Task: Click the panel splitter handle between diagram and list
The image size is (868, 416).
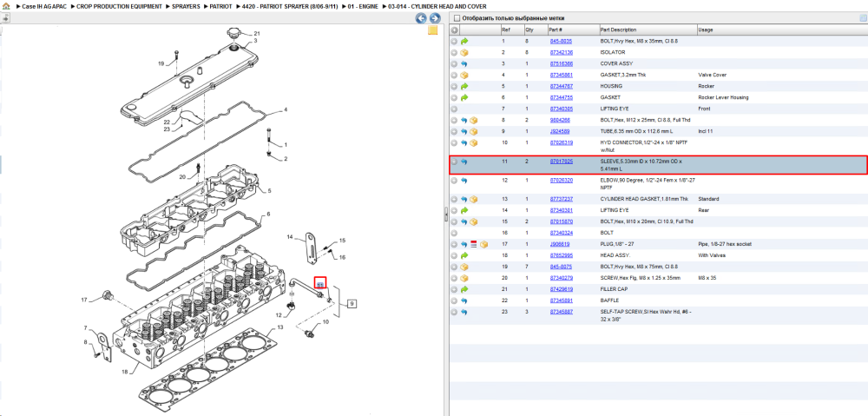Action: click(x=445, y=215)
